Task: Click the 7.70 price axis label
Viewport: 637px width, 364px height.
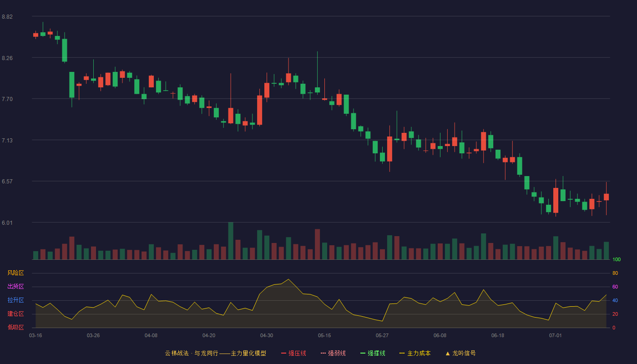Action: [7, 99]
